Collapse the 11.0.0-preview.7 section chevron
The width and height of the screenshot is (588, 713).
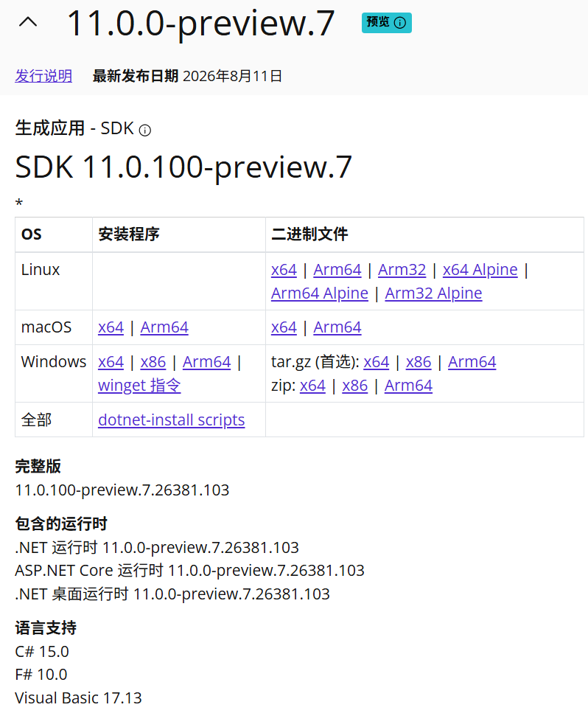[x=28, y=22]
